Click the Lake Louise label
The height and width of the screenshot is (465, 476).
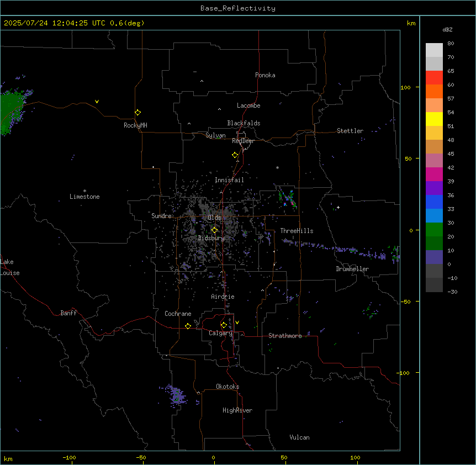pos(10,267)
